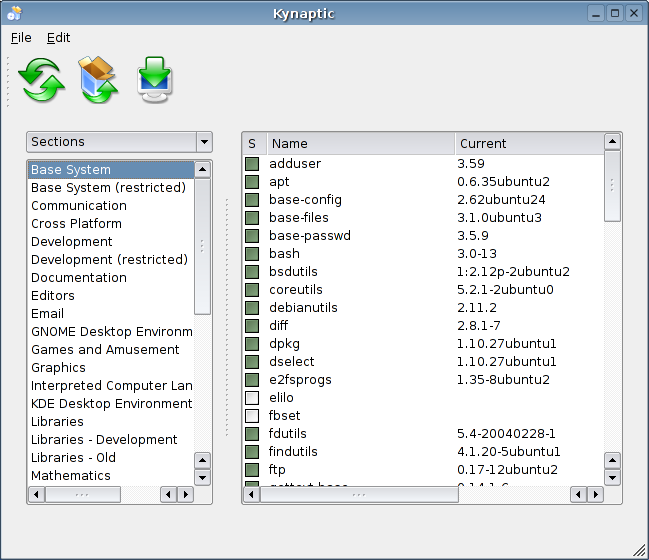Minimize the Kynaptic window

pos(596,13)
